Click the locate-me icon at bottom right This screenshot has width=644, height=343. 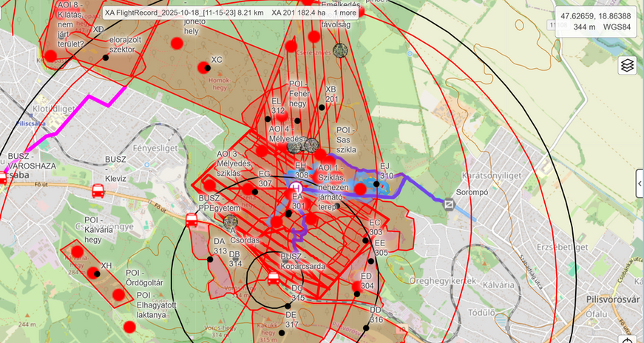(x=628, y=340)
